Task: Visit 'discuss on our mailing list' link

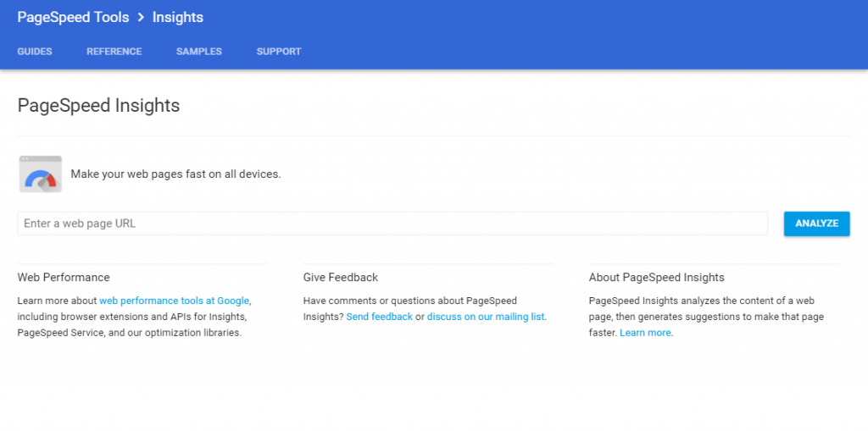Action: point(486,317)
